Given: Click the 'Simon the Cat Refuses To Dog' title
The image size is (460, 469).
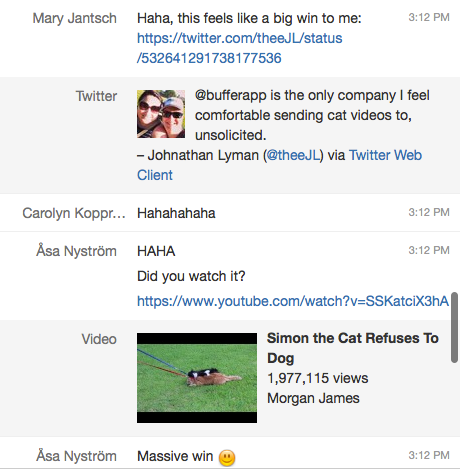Looking at the screenshot, I should (x=353, y=348).
